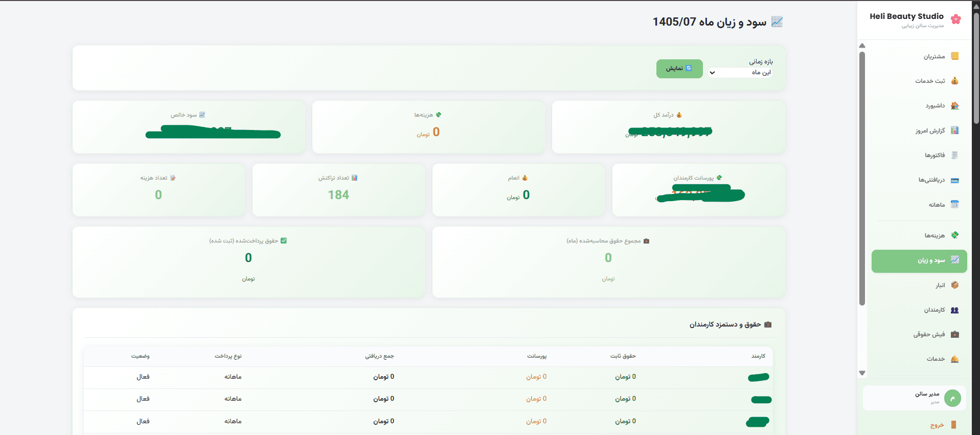Click sidebar scroll down arrow
The height and width of the screenshot is (435, 980).
(862, 373)
